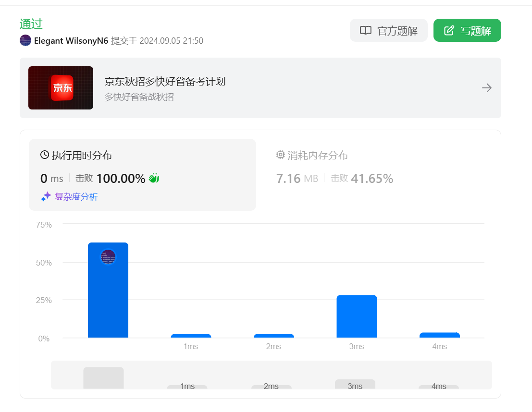The height and width of the screenshot is (412, 532).
Task: Click the arrow on the 京东 banner
Action: pos(486,88)
